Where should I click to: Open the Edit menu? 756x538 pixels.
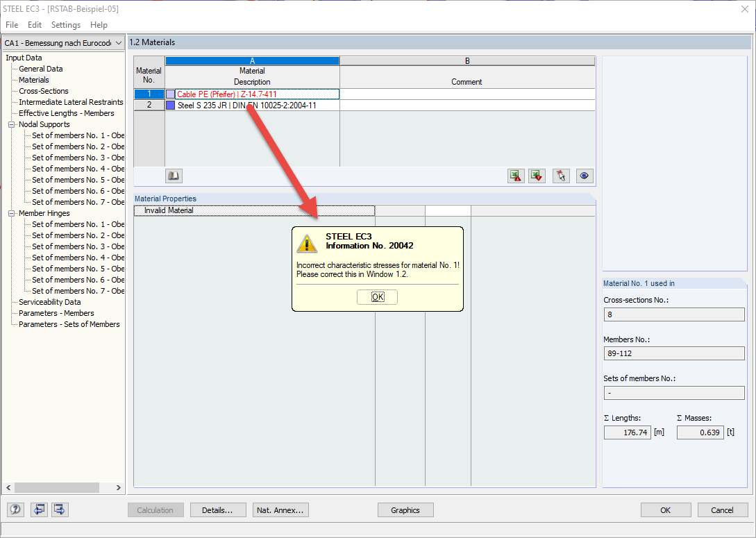click(34, 24)
